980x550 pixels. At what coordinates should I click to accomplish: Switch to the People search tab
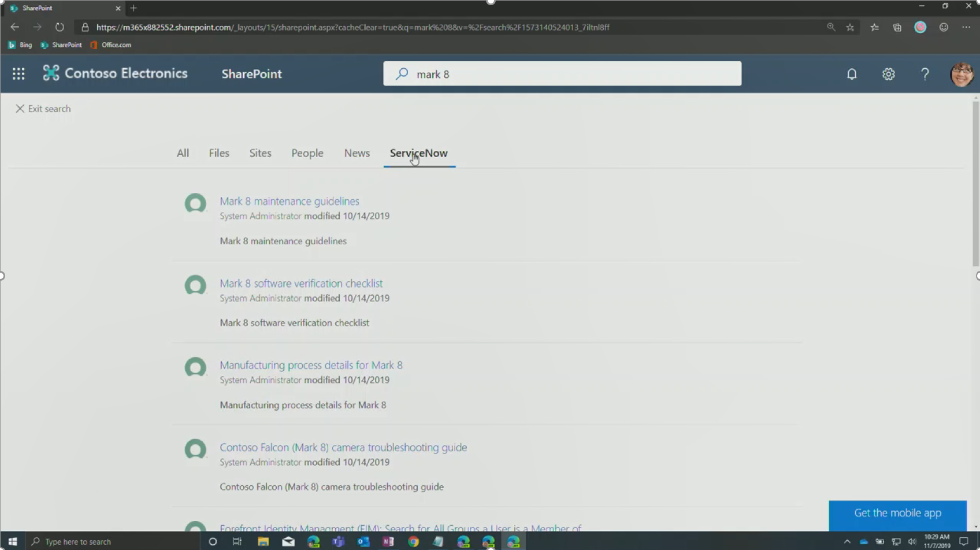307,153
